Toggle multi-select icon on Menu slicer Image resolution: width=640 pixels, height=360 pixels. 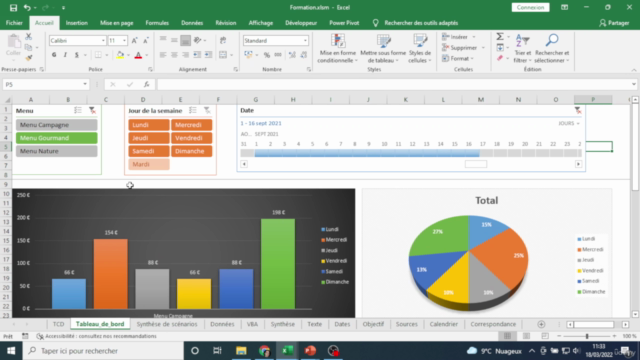pyautogui.click(x=78, y=110)
